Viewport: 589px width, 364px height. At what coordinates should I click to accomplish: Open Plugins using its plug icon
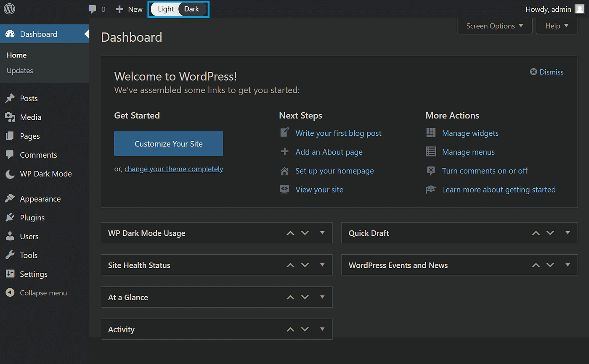pos(10,217)
